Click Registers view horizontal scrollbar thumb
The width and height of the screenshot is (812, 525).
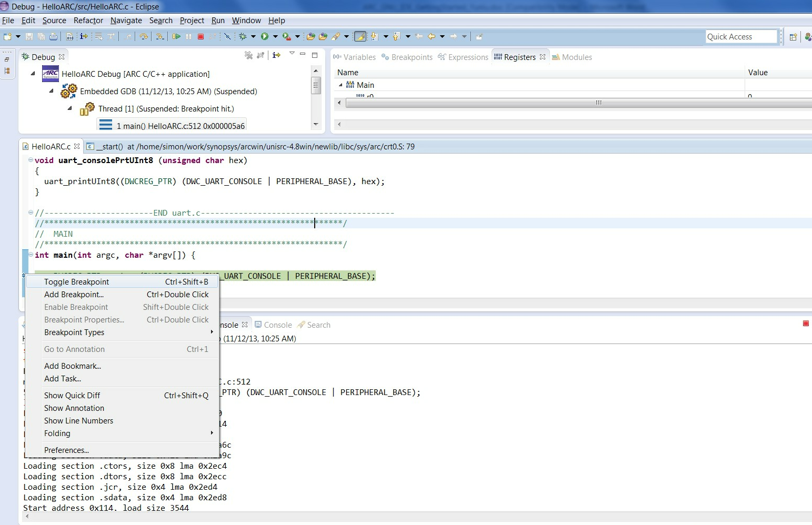pos(579,103)
